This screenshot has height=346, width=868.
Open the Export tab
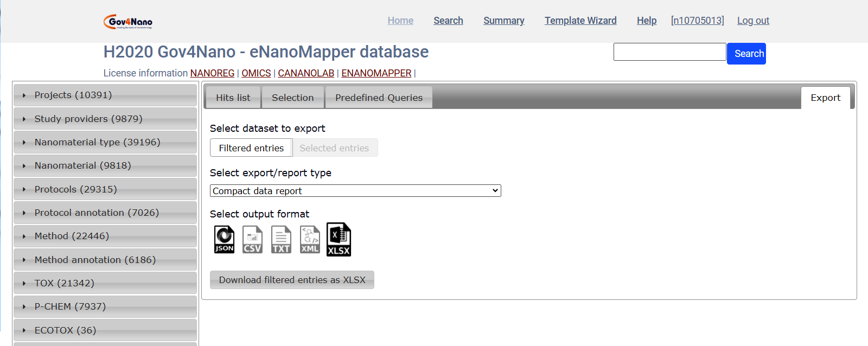(x=826, y=98)
